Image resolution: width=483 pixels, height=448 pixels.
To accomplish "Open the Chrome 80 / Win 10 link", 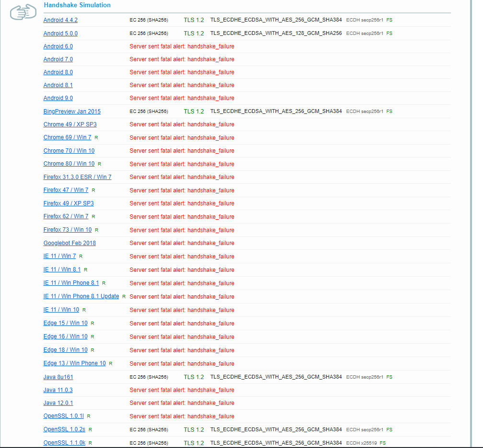I will pyautogui.click(x=69, y=164).
